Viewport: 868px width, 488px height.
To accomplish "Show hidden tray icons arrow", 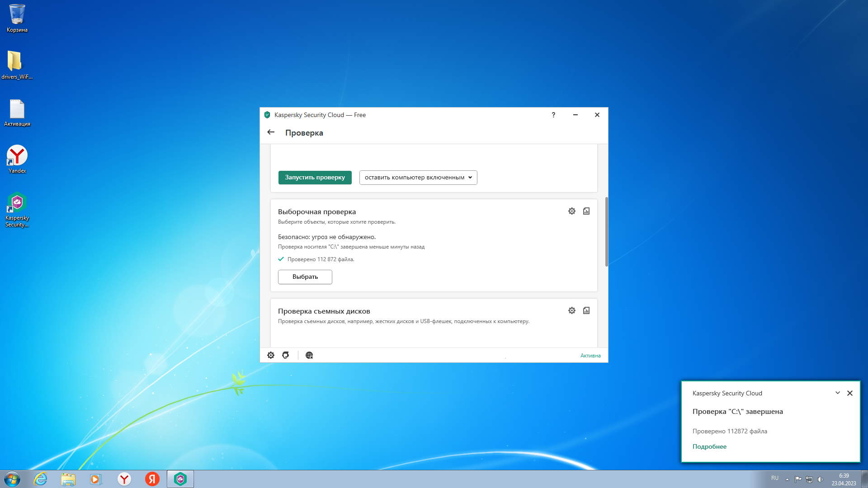I will pyautogui.click(x=787, y=479).
